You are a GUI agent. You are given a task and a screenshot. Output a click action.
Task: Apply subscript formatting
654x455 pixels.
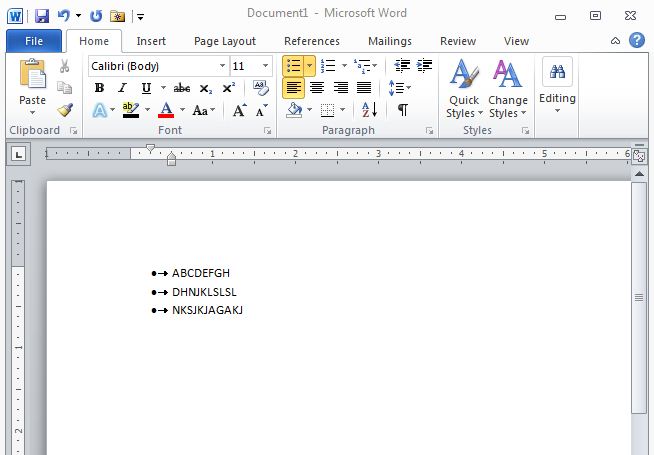point(206,88)
